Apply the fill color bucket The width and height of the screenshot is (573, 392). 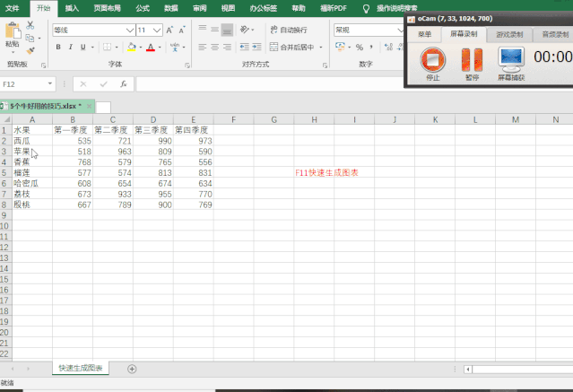point(132,47)
